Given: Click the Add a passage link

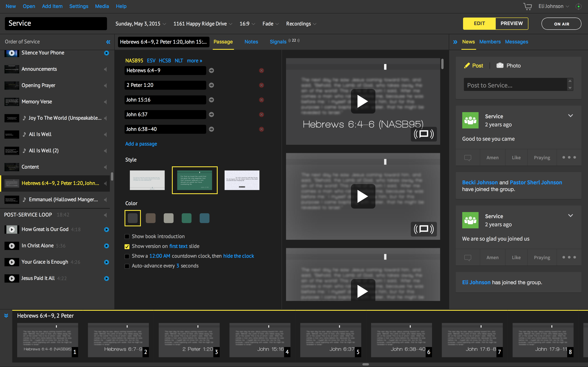Looking at the screenshot, I should pos(141,144).
